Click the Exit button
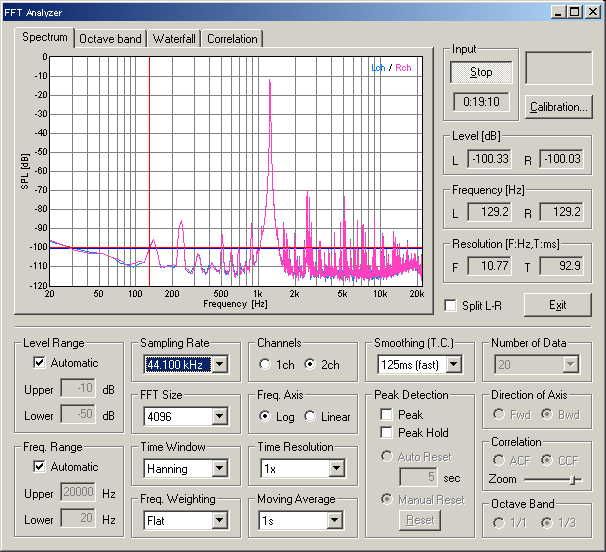The width and height of the screenshot is (606, 552). pos(557,305)
